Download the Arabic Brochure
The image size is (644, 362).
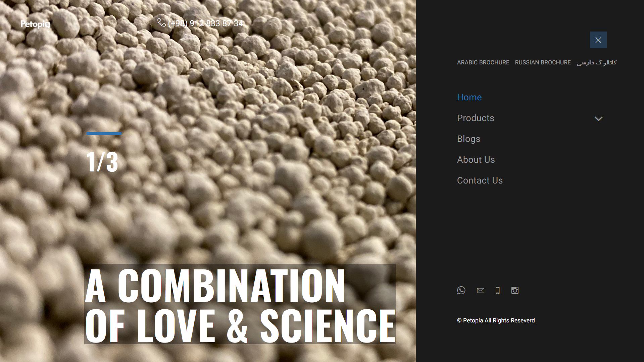[x=483, y=62]
